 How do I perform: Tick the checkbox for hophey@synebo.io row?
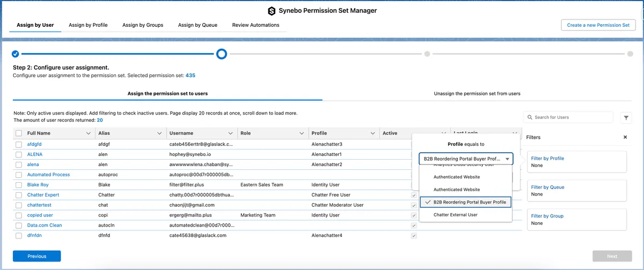[x=19, y=154]
